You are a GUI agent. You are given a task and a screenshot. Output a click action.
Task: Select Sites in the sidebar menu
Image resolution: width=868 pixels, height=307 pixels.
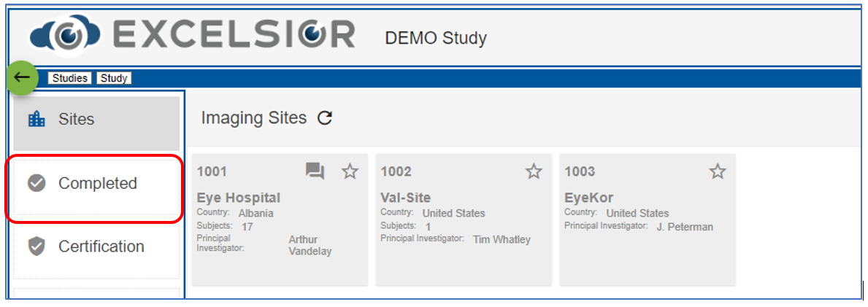[96, 123]
